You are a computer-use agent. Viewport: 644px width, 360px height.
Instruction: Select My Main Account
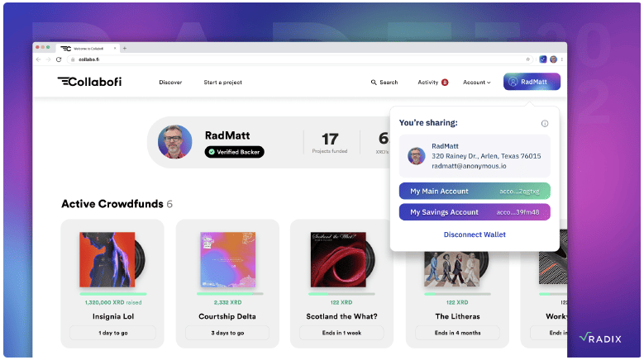point(475,191)
